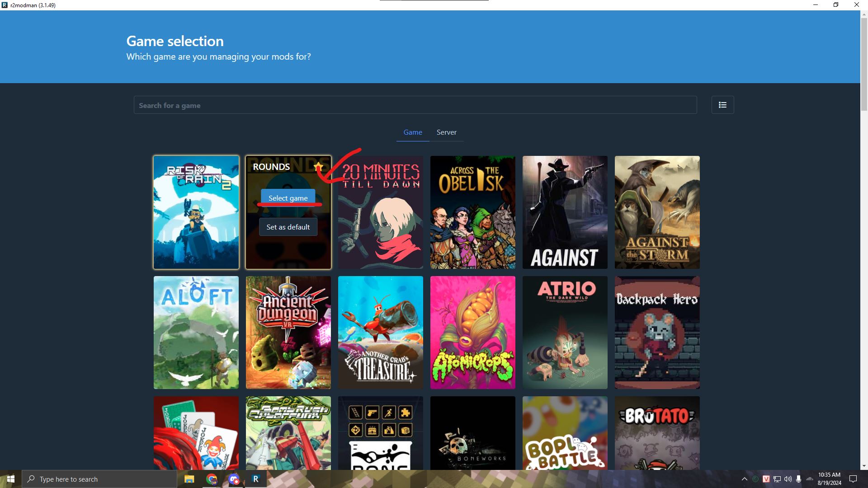The height and width of the screenshot is (488, 868).
Task: Select Against the Storm cover
Action: tap(657, 212)
